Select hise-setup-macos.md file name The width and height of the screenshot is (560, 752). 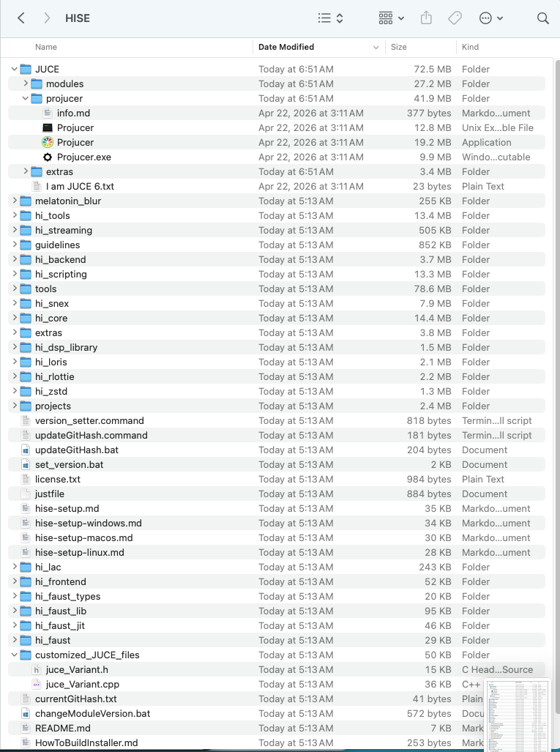[x=84, y=537]
